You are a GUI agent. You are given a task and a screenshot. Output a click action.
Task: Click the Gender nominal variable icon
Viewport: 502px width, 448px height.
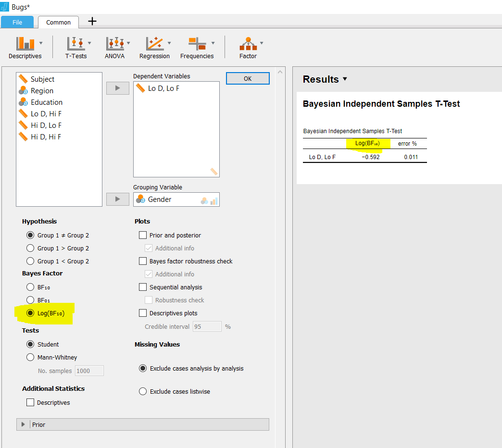coord(140,199)
